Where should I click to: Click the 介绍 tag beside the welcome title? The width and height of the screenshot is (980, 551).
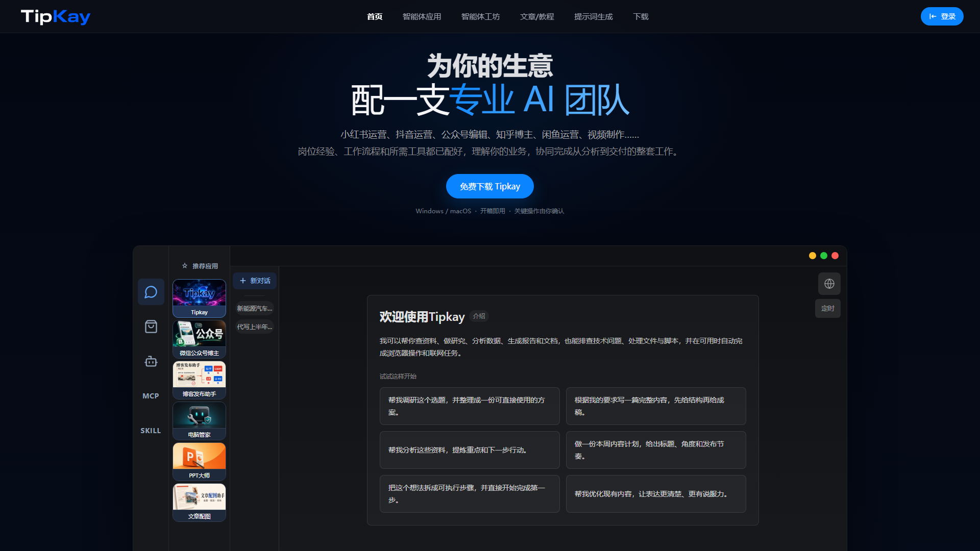pos(479,316)
